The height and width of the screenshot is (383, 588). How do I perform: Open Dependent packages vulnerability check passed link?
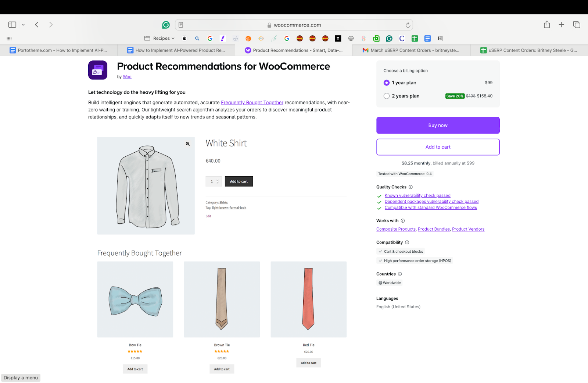pos(431,202)
